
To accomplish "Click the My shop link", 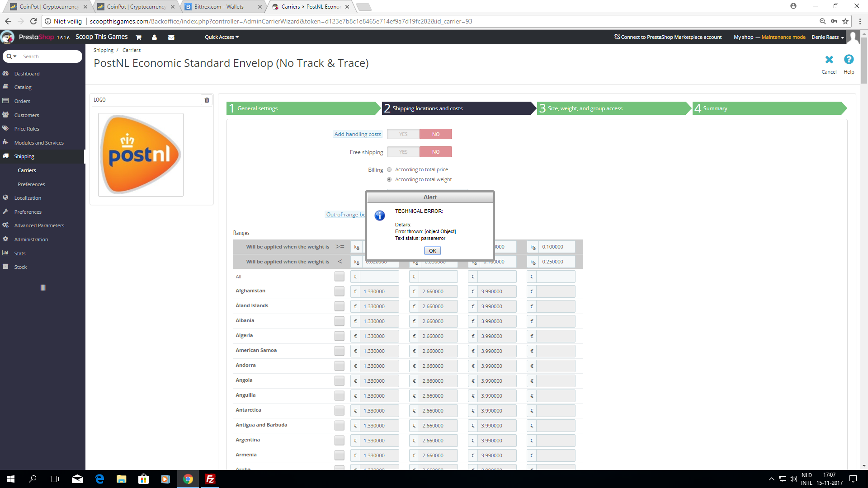I will tap(743, 38).
